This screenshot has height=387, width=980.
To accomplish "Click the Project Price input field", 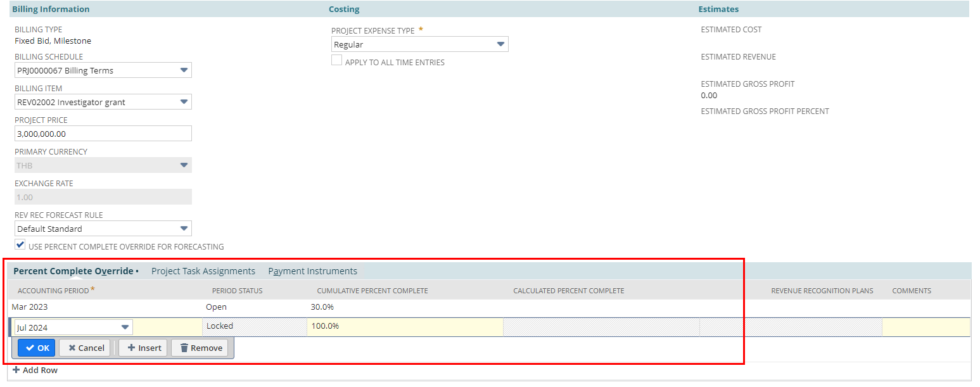I will [x=103, y=133].
